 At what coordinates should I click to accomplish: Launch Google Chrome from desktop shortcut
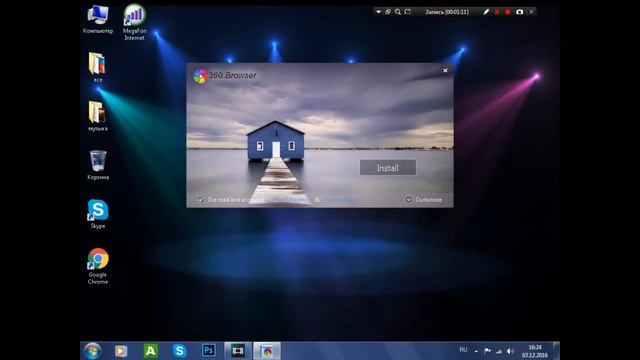click(x=98, y=266)
